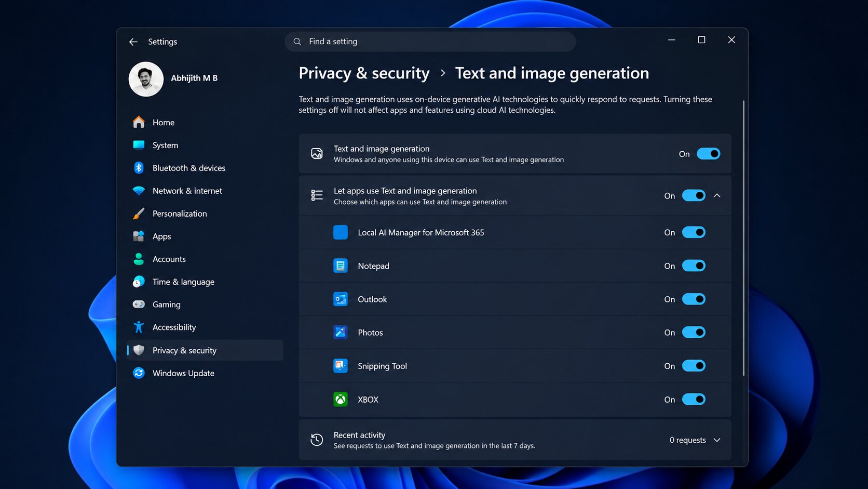
Task: Click the Recent activity history icon
Action: [x=317, y=440]
